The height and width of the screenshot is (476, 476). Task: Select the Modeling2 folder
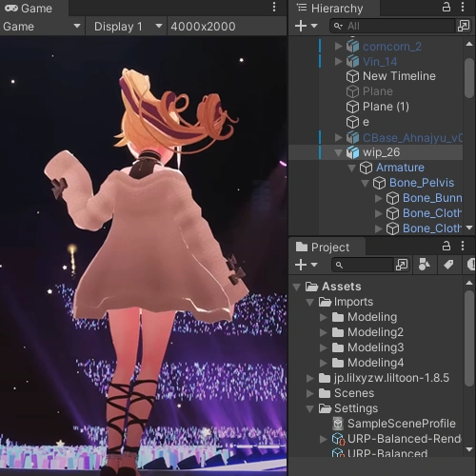pos(375,332)
